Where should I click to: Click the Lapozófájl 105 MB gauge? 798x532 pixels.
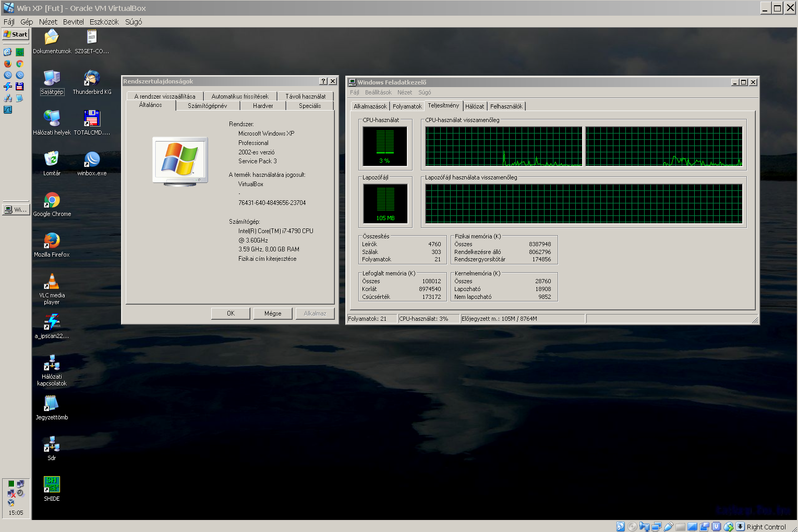point(385,203)
